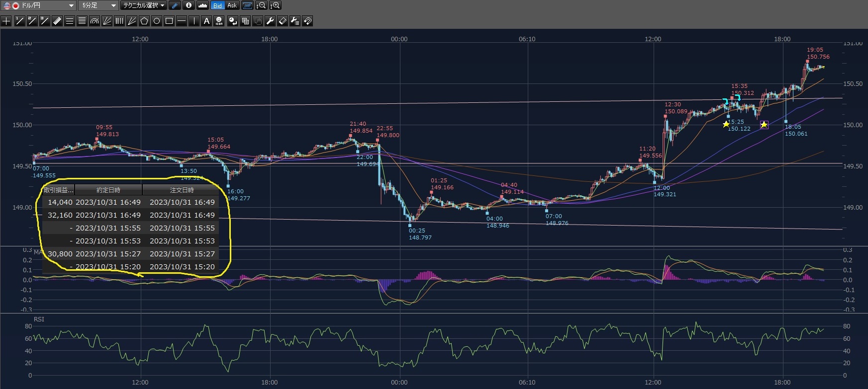Choose the ellipse drawing tool
The height and width of the screenshot is (389, 868).
[x=157, y=21]
